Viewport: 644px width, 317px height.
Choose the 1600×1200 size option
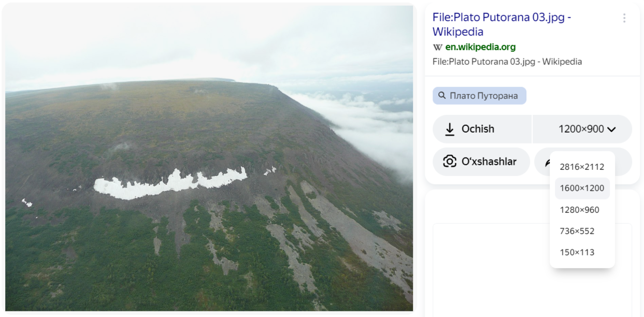click(582, 188)
